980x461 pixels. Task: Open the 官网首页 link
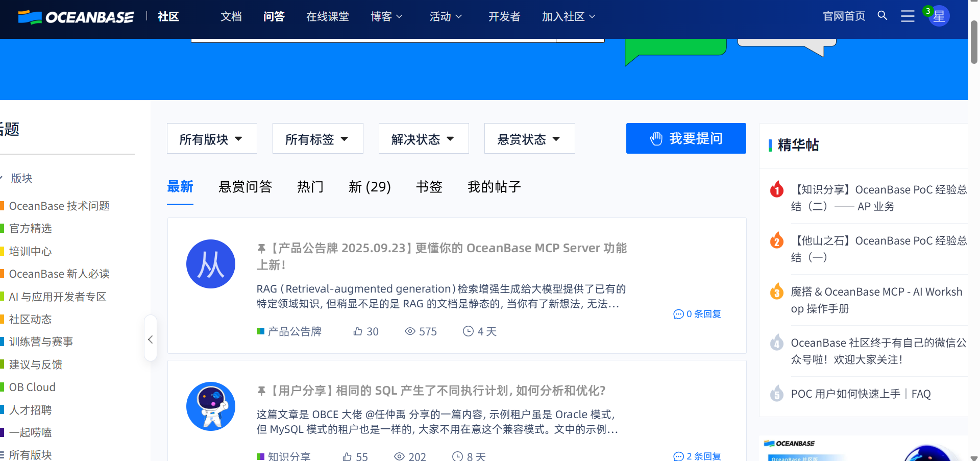(x=844, y=16)
